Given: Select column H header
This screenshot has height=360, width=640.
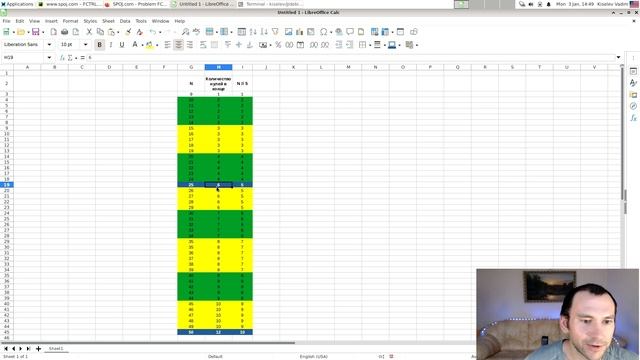Looking at the screenshot, I should [218, 67].
